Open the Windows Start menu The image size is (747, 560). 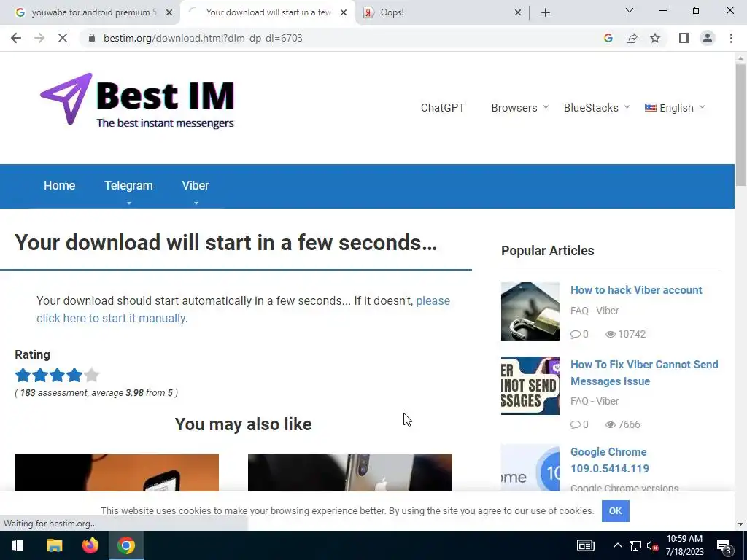[18, 545]
